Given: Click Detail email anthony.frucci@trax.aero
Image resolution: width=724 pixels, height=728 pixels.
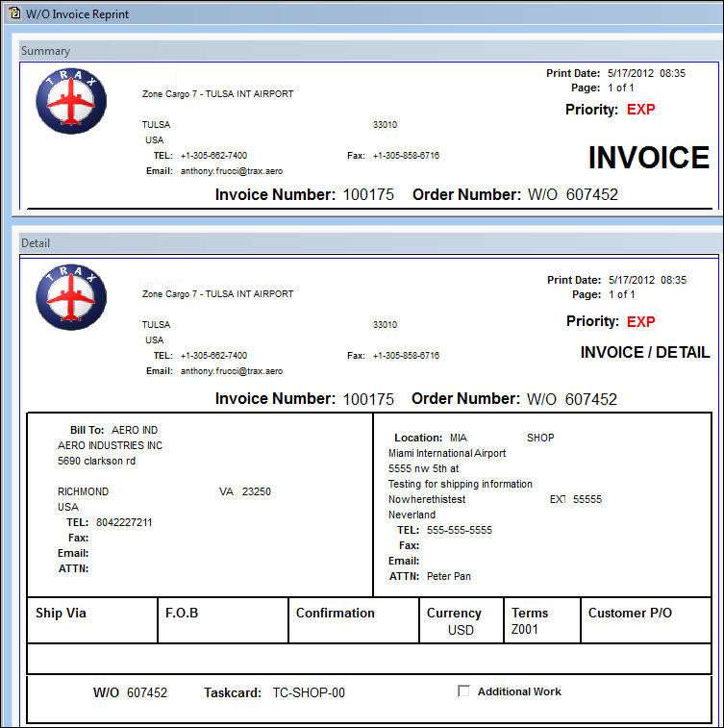Looking at the screenshot, I should click(232, 371).
